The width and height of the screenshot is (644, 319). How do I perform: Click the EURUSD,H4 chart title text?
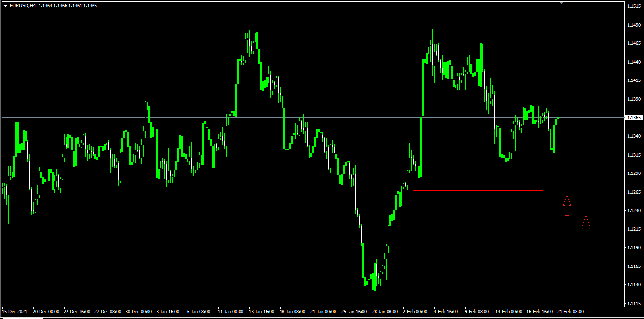[23, 6]
